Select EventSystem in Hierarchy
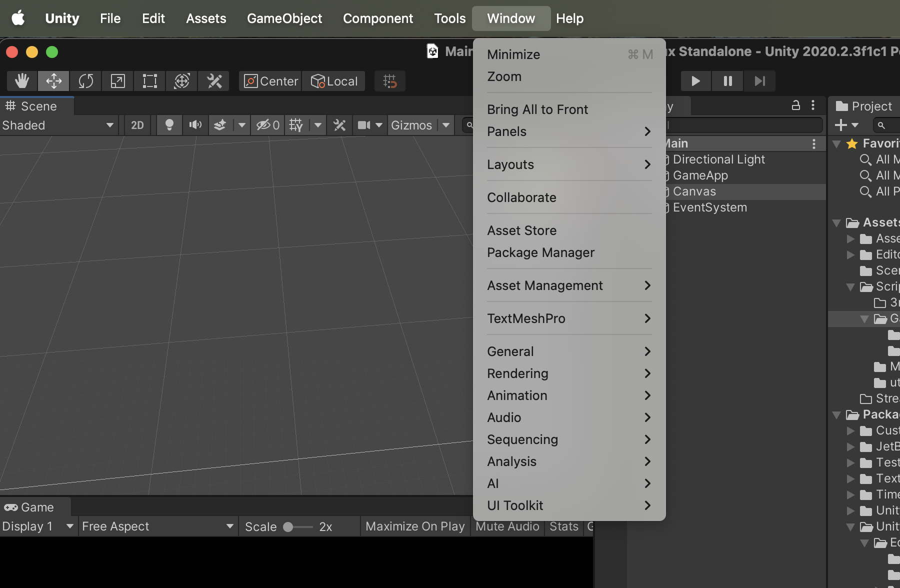The width and height of the screenshot is (900, 588). 710,207
